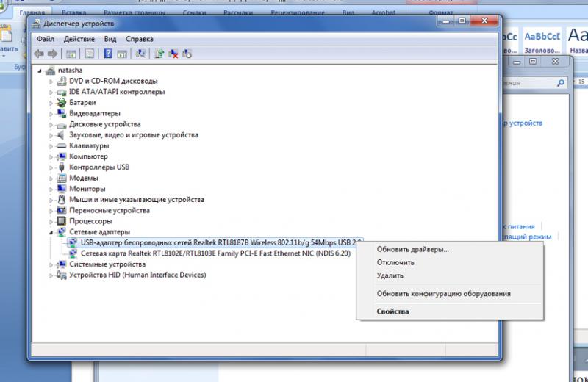Image resolution: width=588 pixels, height=382 pixels.
Task: Expand IDE ATA/ATAPI контроллеры node
Action: [x=51, y=93]
